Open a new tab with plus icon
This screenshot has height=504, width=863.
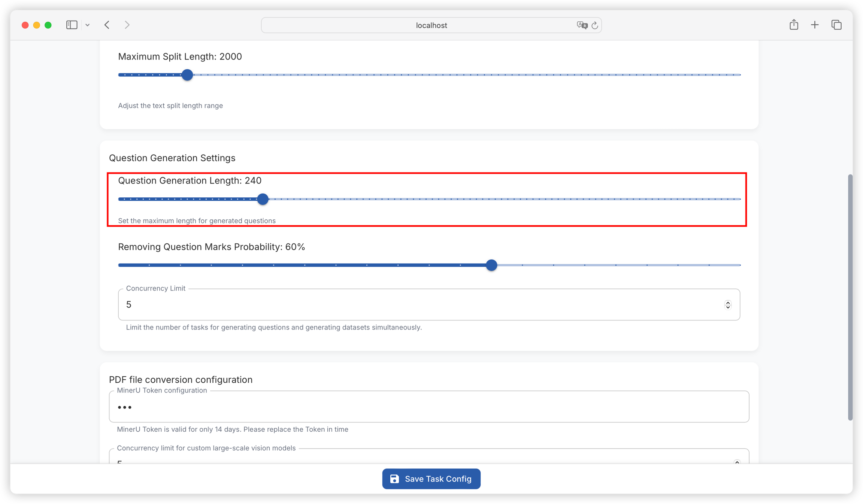[x=815, y=25]
